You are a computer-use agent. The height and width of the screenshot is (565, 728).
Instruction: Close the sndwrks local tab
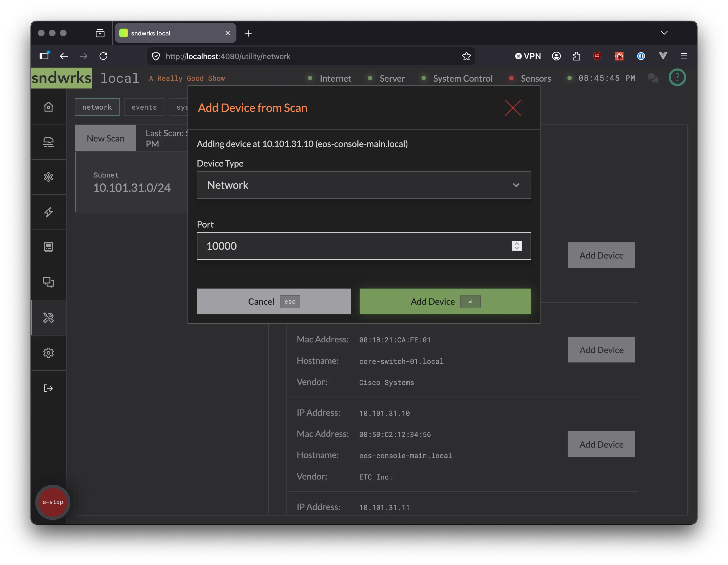click(227, 33)
